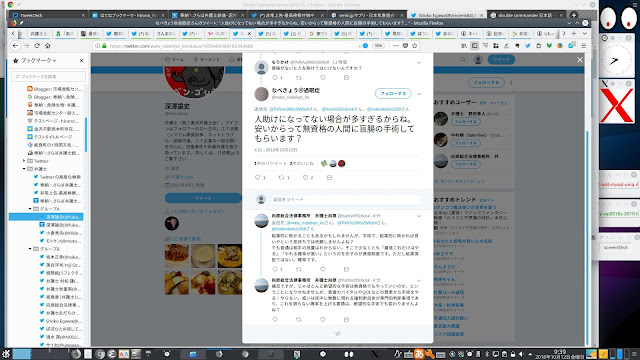This screenshot has height=360, width=640.
Task: Open Chrome new tab plus button
Action: [x=573, y=15]
